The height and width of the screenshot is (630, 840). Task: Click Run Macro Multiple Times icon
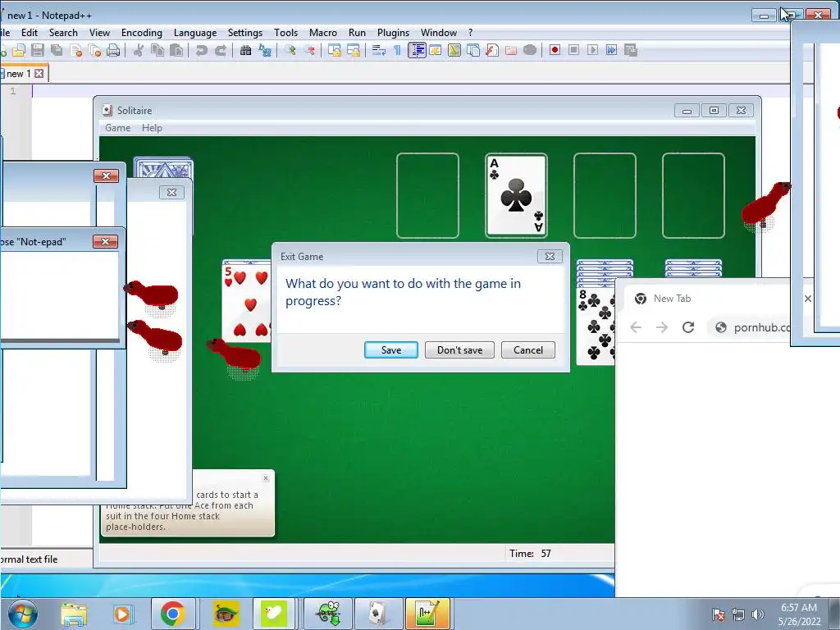tap(611, 50)
